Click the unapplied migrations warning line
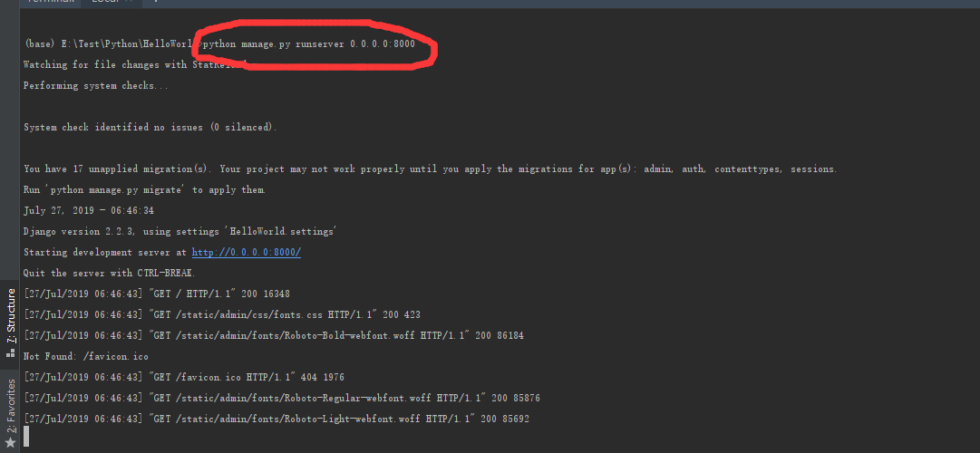The height and width of the screenshot is (453, 980). [x=430, y=169]
